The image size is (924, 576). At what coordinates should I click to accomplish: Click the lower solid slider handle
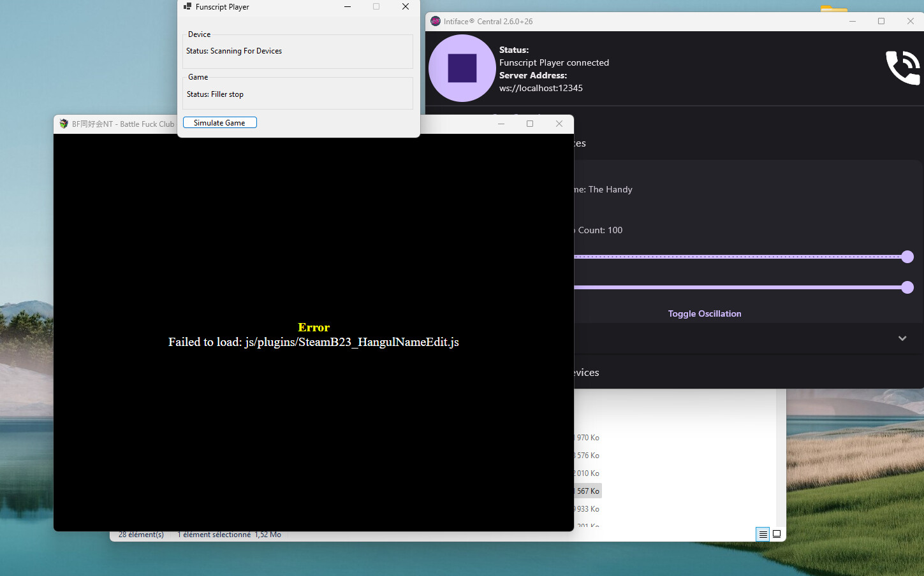pos(907,287)
